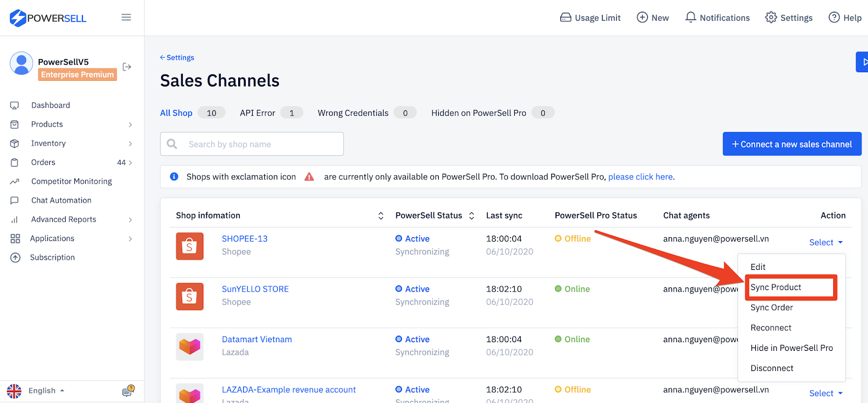868x403 pixels.
Task: Expand the Advanced Reports submenu chevron
Action: point(130,220)
